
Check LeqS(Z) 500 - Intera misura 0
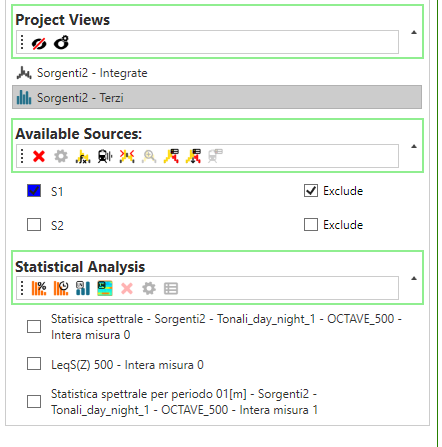pyautogui.click(x=34, y=364)
